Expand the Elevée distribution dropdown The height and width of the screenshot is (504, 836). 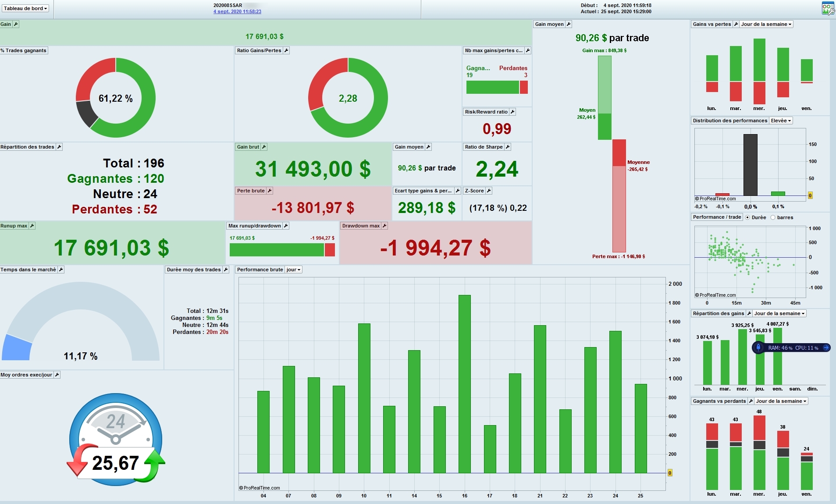tap(781, 121)
